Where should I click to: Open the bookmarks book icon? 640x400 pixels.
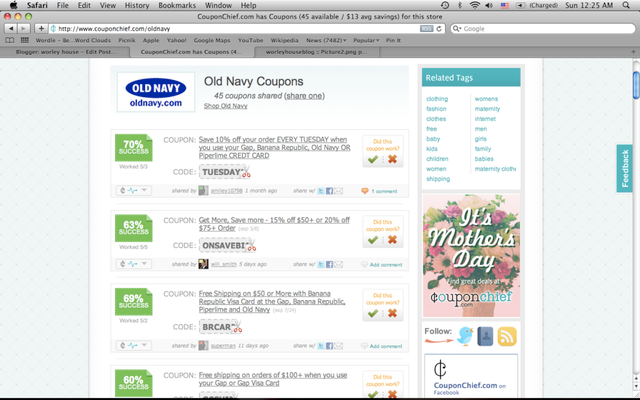coord(9,40)
